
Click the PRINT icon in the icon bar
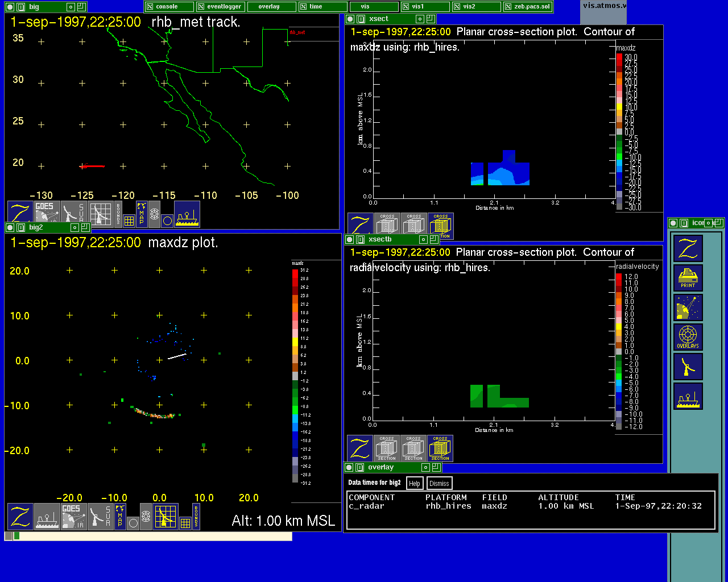tap(688, 278)
